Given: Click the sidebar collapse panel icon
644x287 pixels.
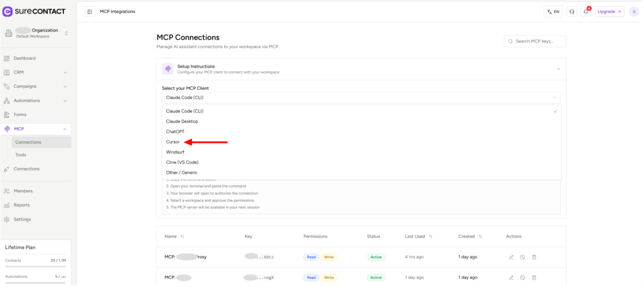Looking at the screenshot, I should pyautogui.click(x=90, y=12).
